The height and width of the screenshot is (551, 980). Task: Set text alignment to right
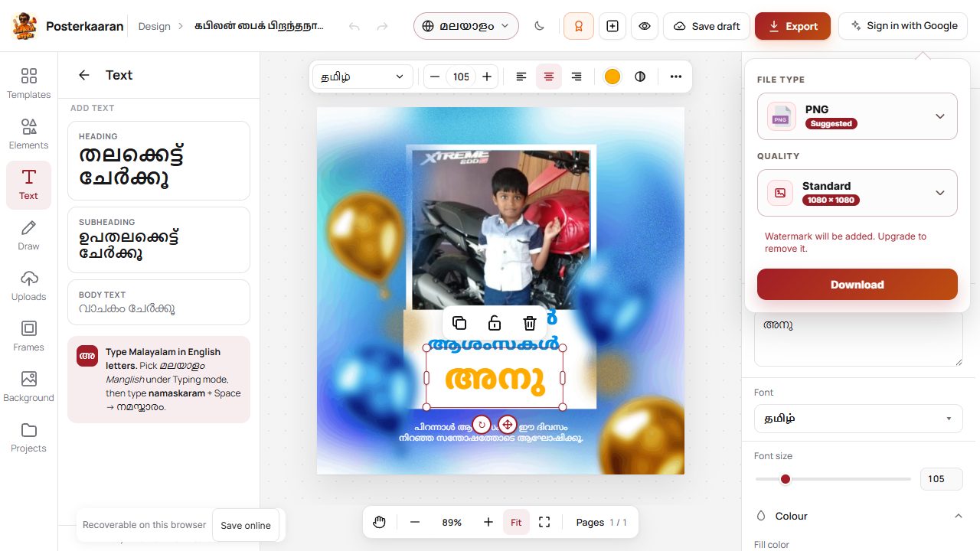(577, 77)
